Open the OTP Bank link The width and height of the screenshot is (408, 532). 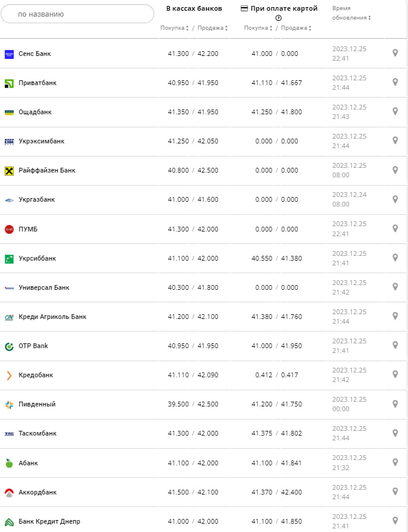coord(33,346)
